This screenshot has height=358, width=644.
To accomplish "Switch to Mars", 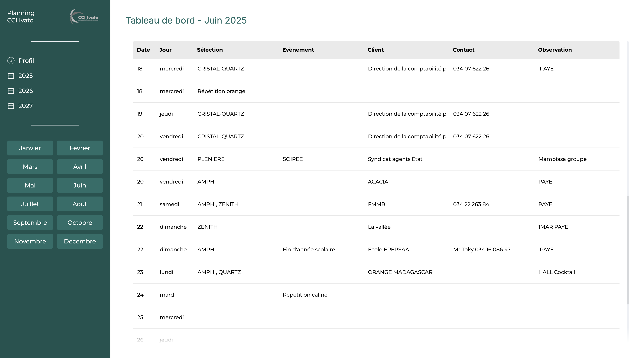I will click(x=30, y=167).
